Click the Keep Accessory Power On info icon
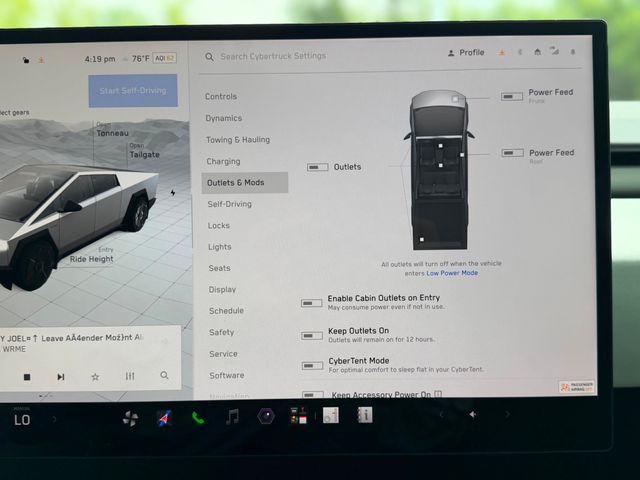 click(438, 394)
